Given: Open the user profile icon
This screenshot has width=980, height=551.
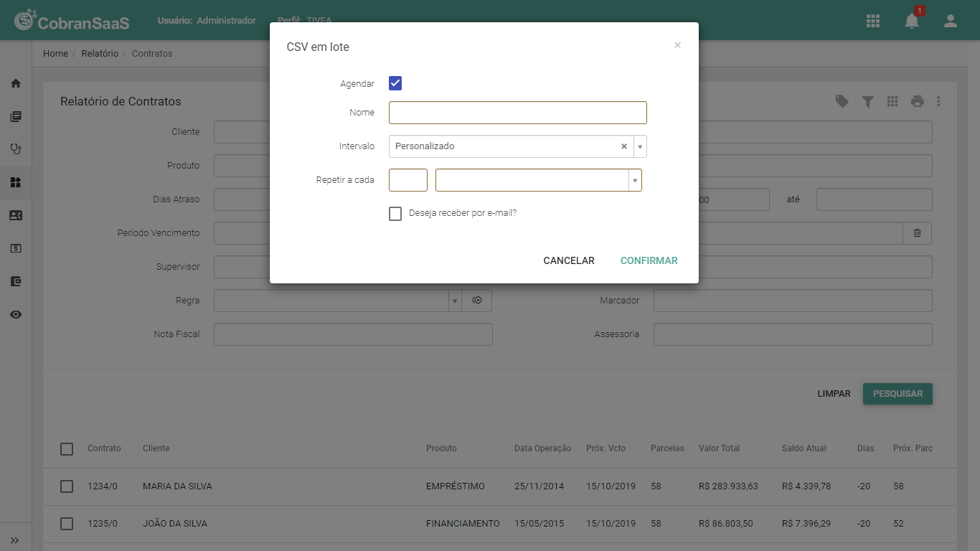Looking at the screenshot, I should click(x=951, y=21).
